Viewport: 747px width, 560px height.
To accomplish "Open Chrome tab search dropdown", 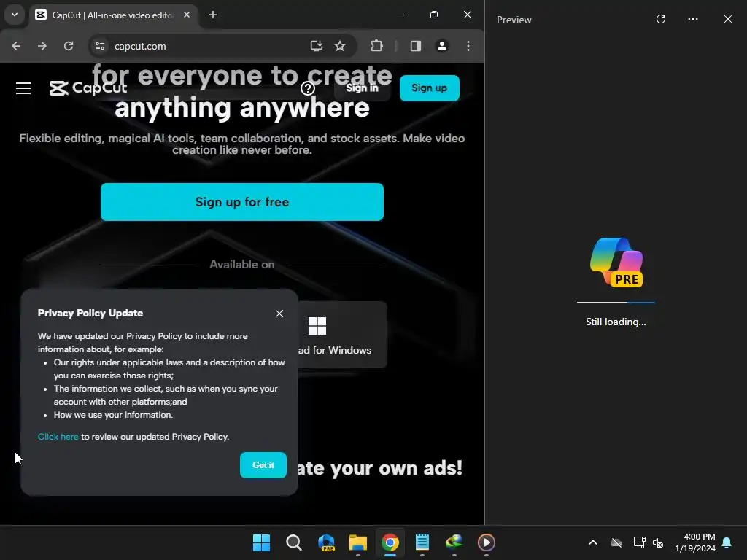I will [15, 15].
